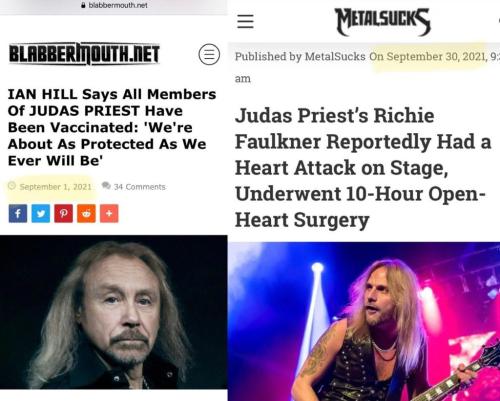Open more share options plus icon
Viewport: 500px width, 401px height.
click(109, 213)
